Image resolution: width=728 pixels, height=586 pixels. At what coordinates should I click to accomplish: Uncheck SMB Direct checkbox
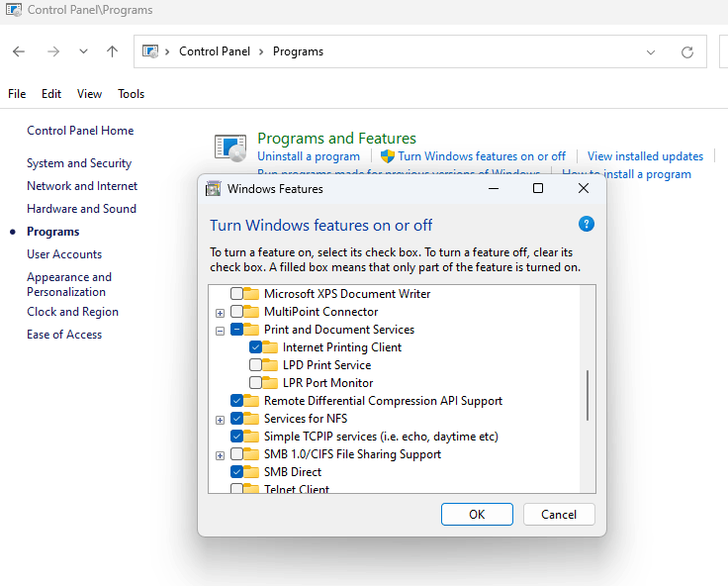(236, 472)
